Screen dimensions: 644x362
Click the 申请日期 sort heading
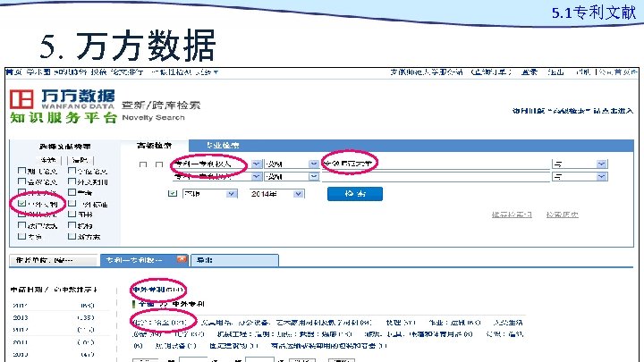(27, 290)
